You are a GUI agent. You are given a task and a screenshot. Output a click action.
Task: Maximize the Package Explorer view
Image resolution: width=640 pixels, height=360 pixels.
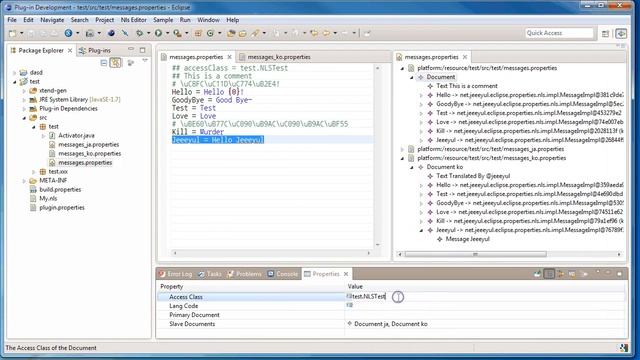click(142, 50)
